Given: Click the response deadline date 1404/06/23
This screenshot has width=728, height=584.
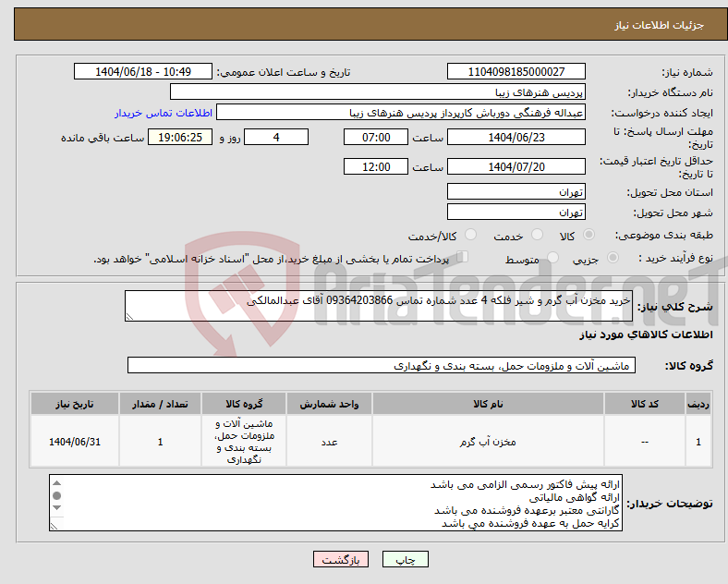Looking at the screenshot, I should [x=516, y=137].
